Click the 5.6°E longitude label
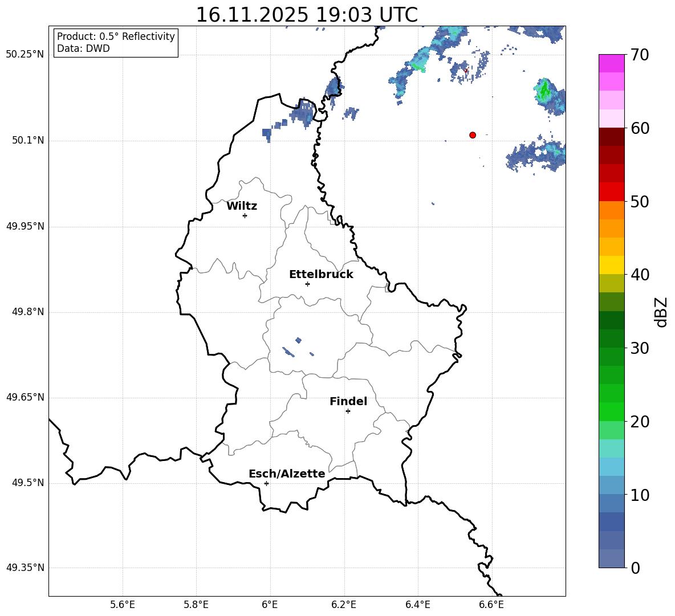 coord(123,605)
